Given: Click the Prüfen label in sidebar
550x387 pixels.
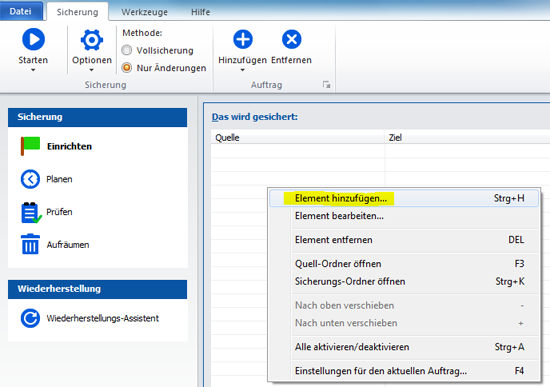Looking at the screenshot, I should [x=59, y=212].
